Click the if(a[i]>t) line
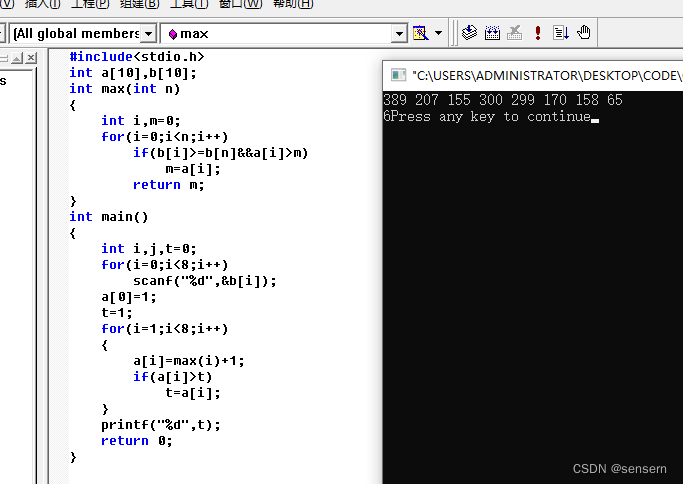683x484 pixels. click(x=172, y=377)
